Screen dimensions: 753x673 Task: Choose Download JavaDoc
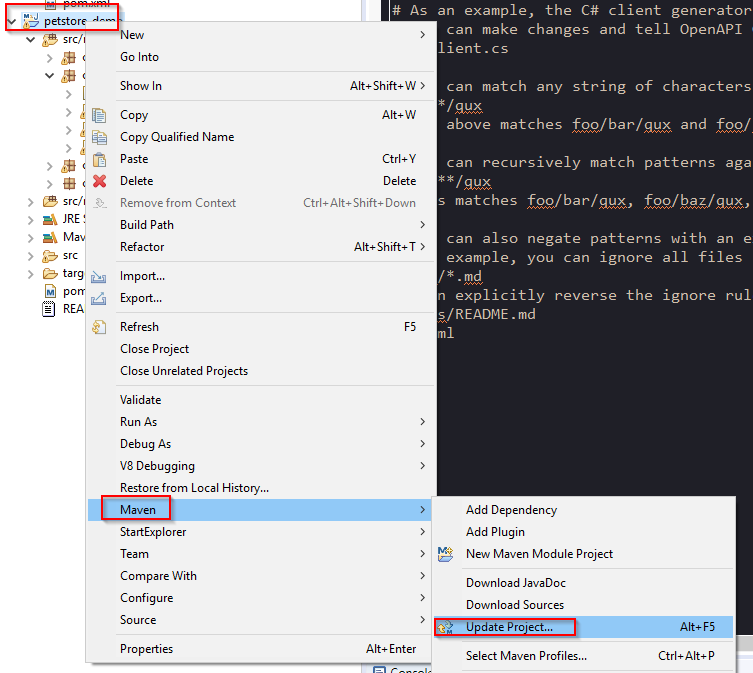584,583
